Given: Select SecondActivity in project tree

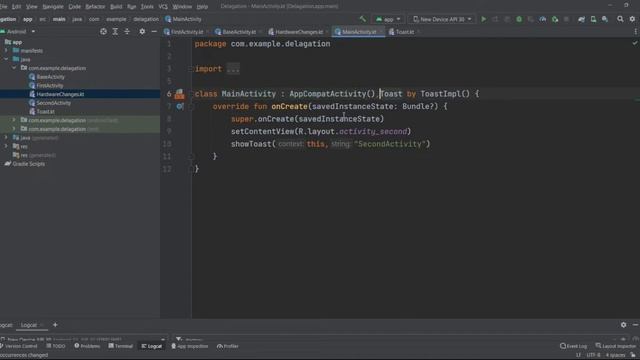Looking at the screenshot, I should [53, 103].
